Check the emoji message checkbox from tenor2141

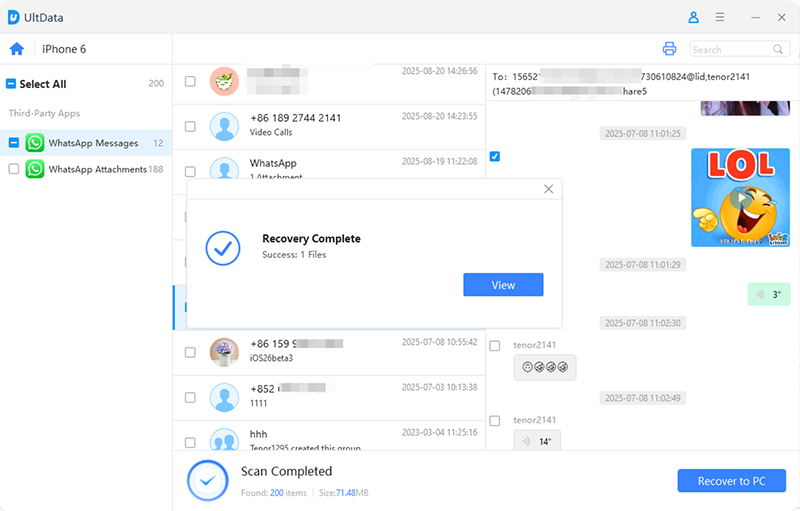pos(495,346)
